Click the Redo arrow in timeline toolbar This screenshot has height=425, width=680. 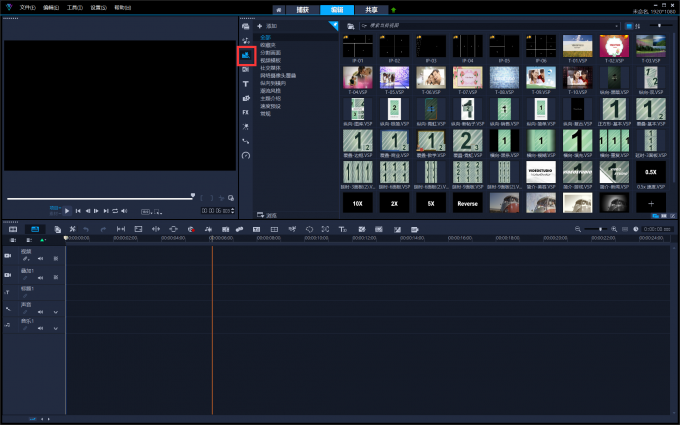click(103, 229)
